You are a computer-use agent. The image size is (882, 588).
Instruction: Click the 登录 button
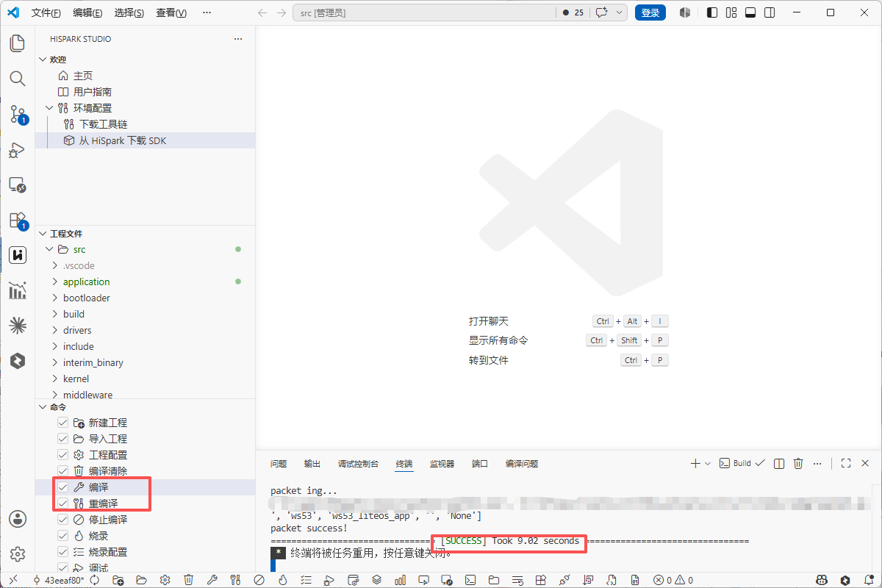point(650,12)
